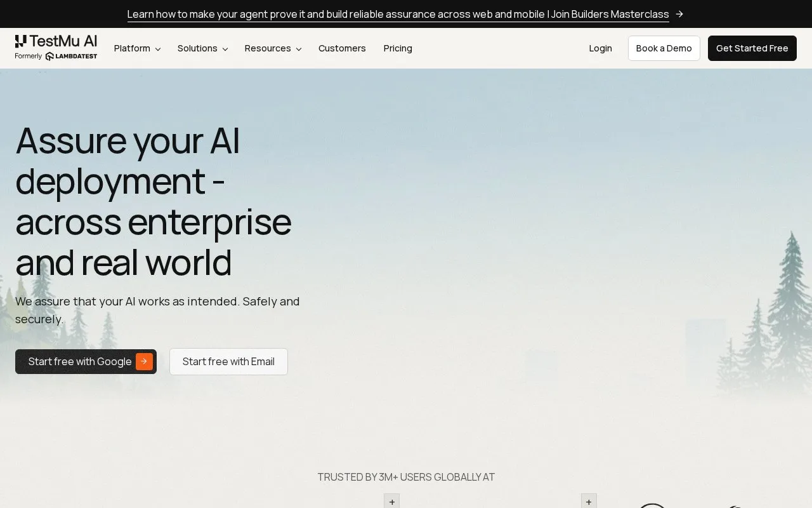Click Start free with Google
The height and width of the screenshot is (508, 812).
86,361
